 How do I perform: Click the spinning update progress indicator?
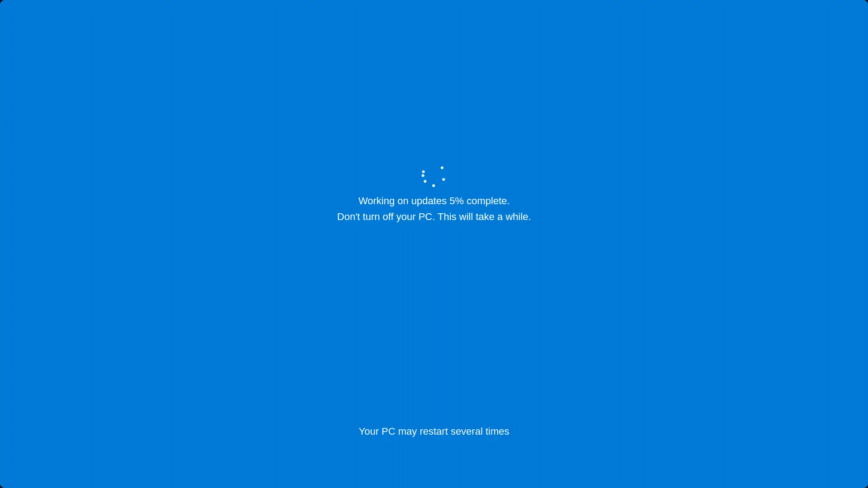pos(434,176)
